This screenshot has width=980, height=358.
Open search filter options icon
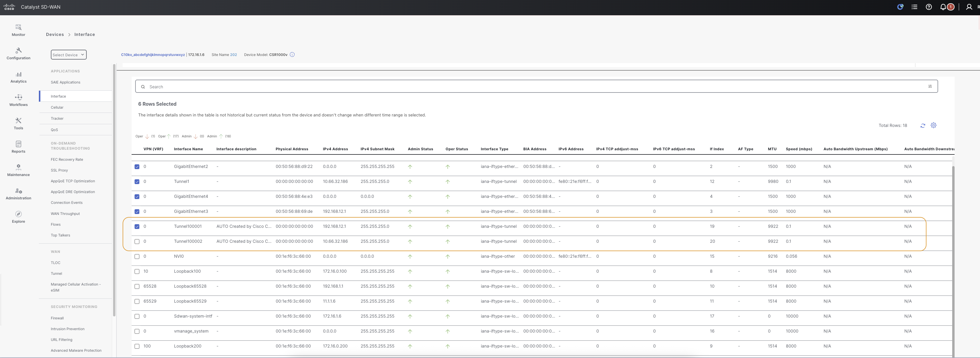pos(930,87)
